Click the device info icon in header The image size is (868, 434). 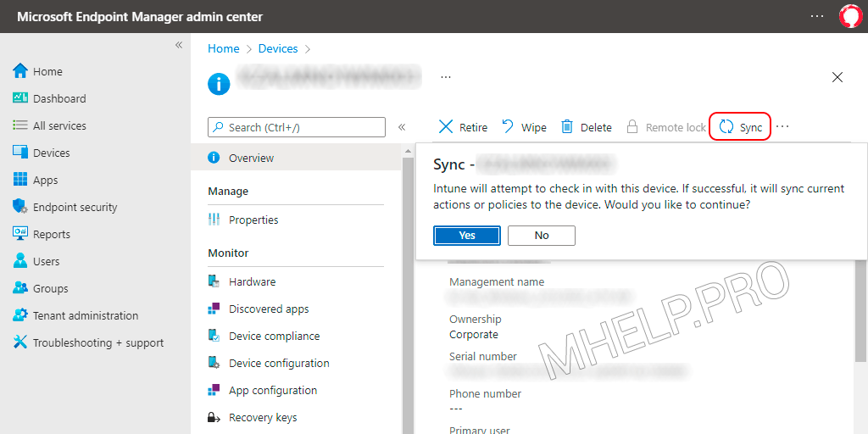coord(219,84)
